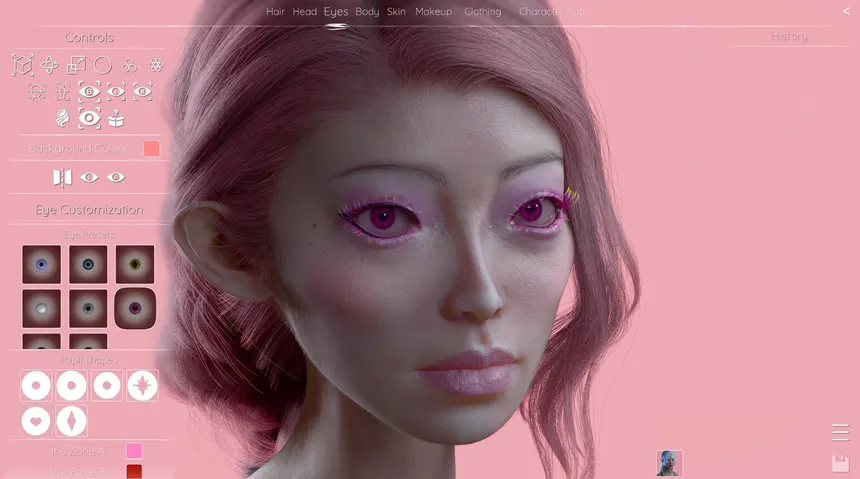Click the mystery box question mark icon
This screenshot has width=860, height=479.
click(x=116, y=119)
